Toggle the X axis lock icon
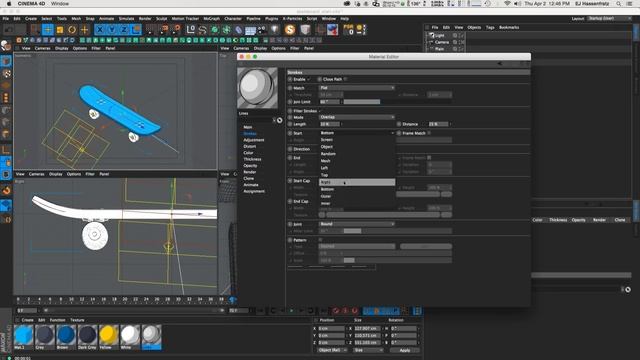 pyautogui.click(x=100, y=30)
